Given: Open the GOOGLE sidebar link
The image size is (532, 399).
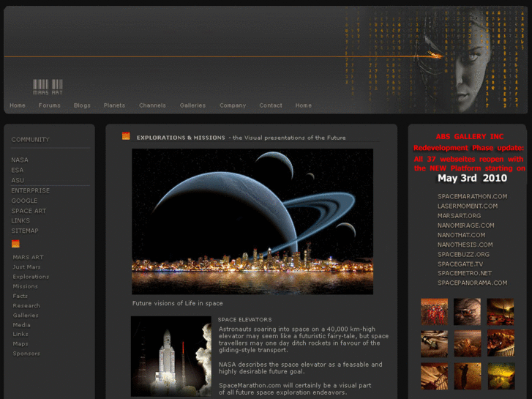Looking at the screenshot, I should click(24, 201).
